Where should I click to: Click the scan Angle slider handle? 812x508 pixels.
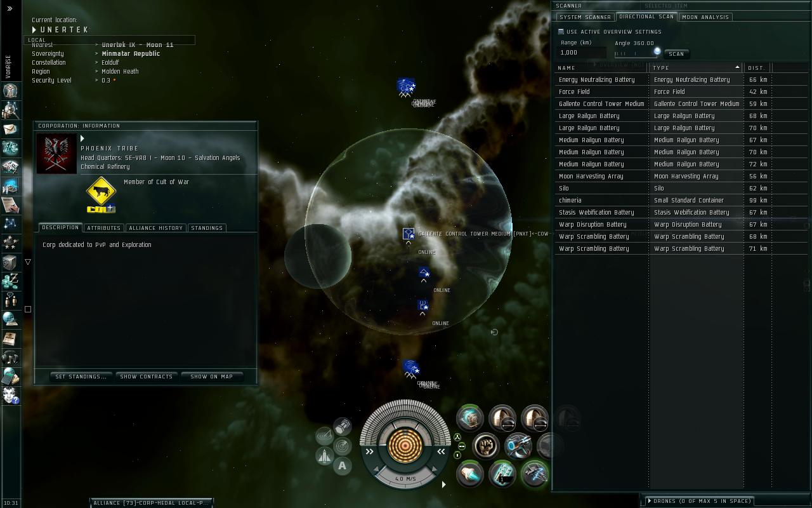pos(657,51)
